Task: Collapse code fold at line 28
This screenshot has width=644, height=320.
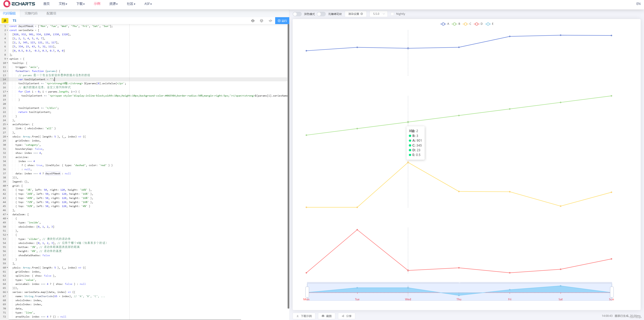Action: point(7,137)
